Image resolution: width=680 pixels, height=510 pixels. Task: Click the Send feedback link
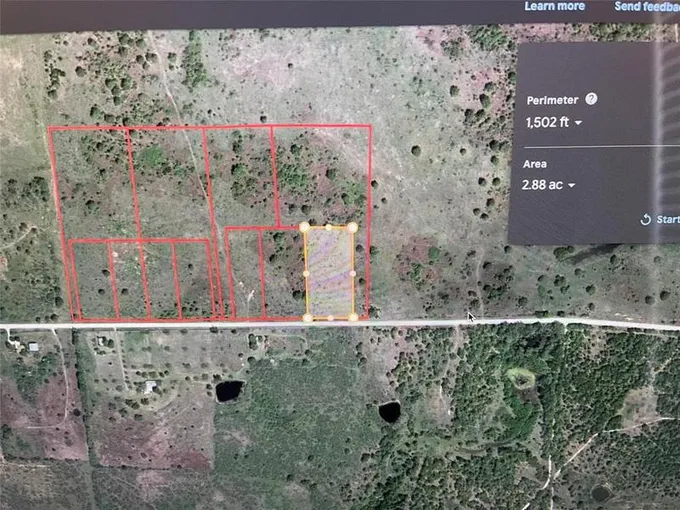click(x=647, y=6)
